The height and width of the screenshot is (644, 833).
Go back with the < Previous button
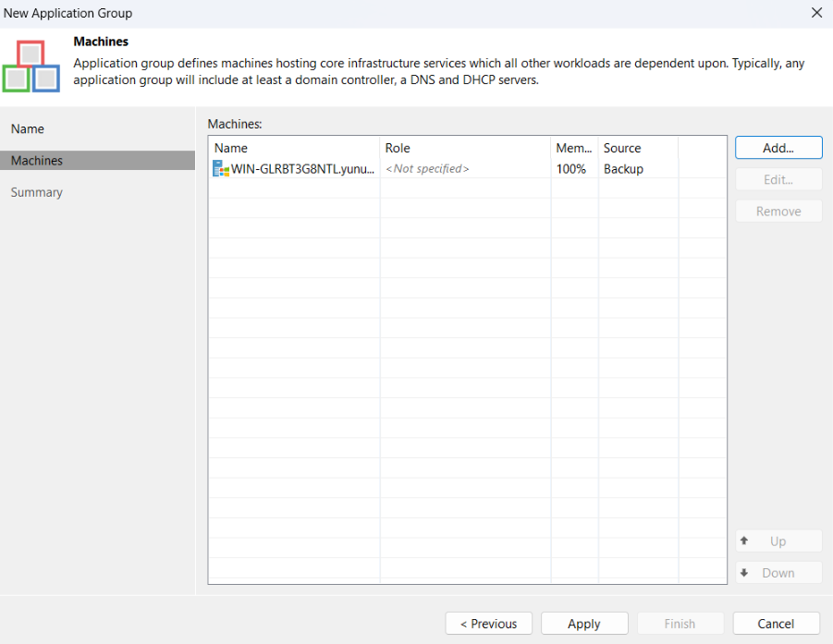tap(488, 624)
